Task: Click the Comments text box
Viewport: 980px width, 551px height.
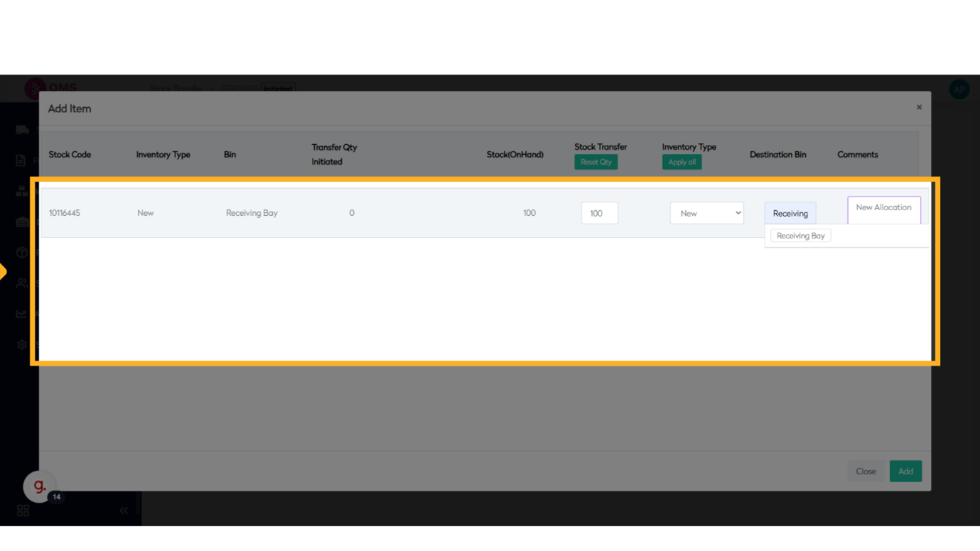Action: (x=883, y=210)
